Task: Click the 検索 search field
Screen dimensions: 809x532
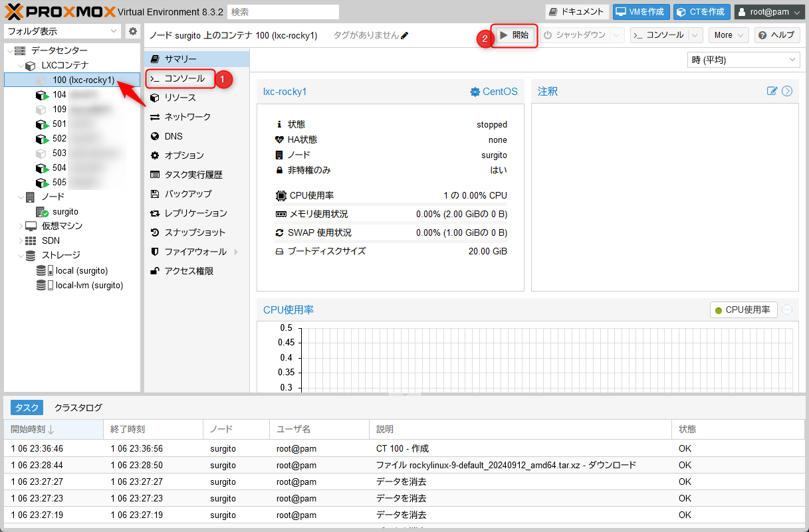Action: tap(283, 12)
